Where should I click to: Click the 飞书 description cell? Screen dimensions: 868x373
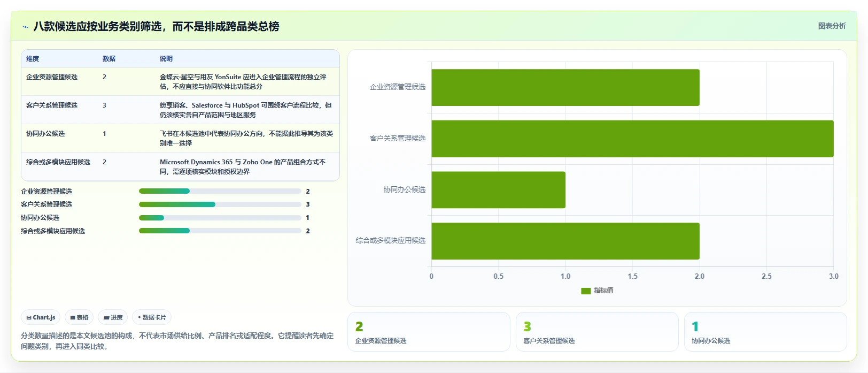246,139
